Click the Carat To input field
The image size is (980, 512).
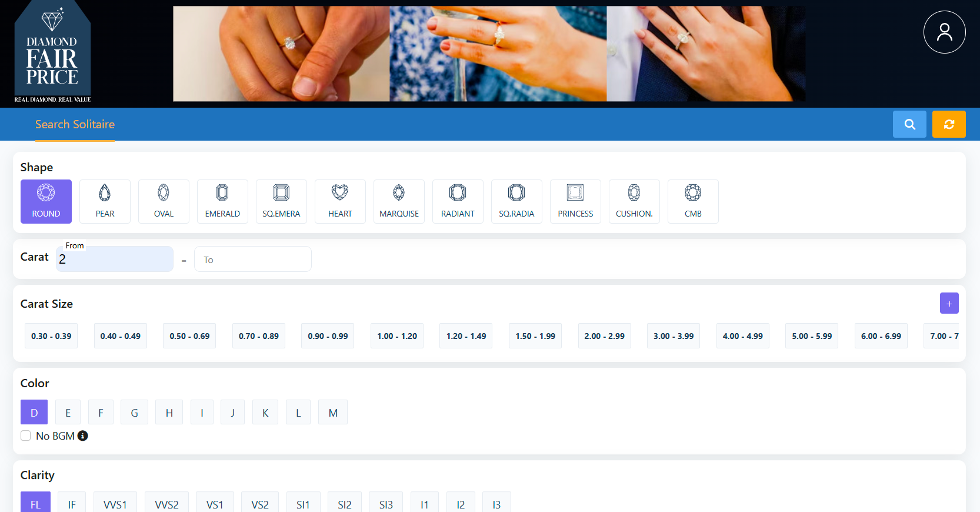(x=252, y=260)
